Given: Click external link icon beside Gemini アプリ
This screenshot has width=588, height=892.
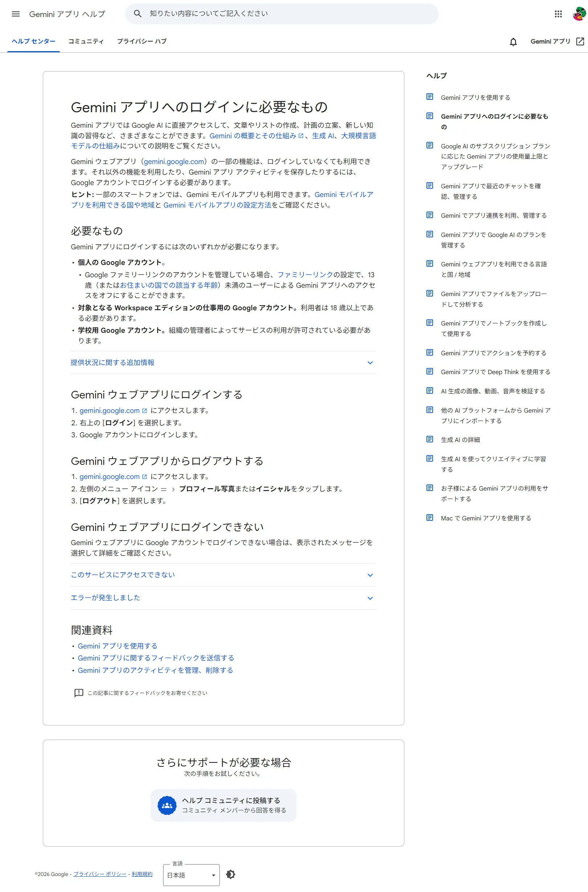Looking at the screenshot, I should point(580,41).
